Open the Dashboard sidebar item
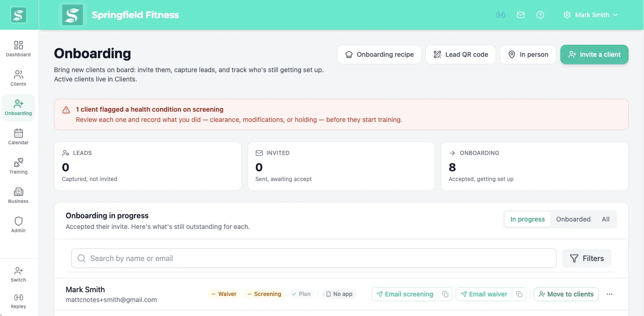The width and height of the screenshot is (644, 316). pos(18,49)
